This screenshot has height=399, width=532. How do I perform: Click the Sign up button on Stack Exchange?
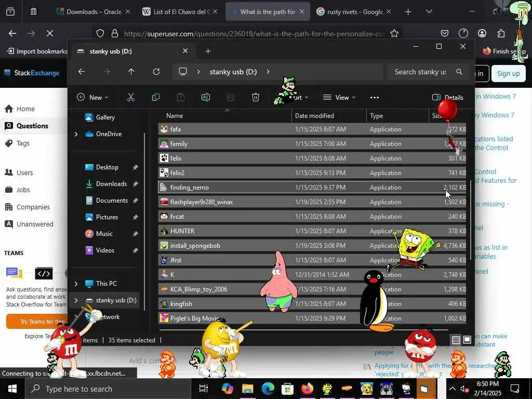tap(508, 73)
